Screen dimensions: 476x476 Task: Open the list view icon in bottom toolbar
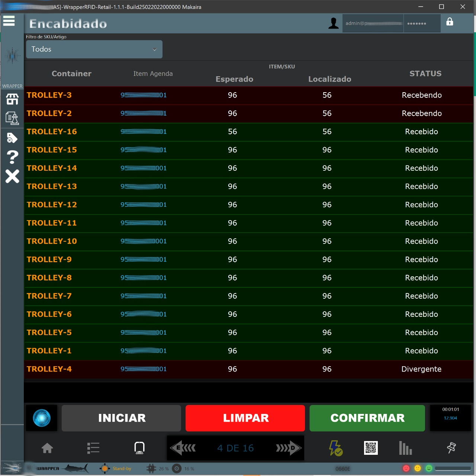tap(93, 448)
